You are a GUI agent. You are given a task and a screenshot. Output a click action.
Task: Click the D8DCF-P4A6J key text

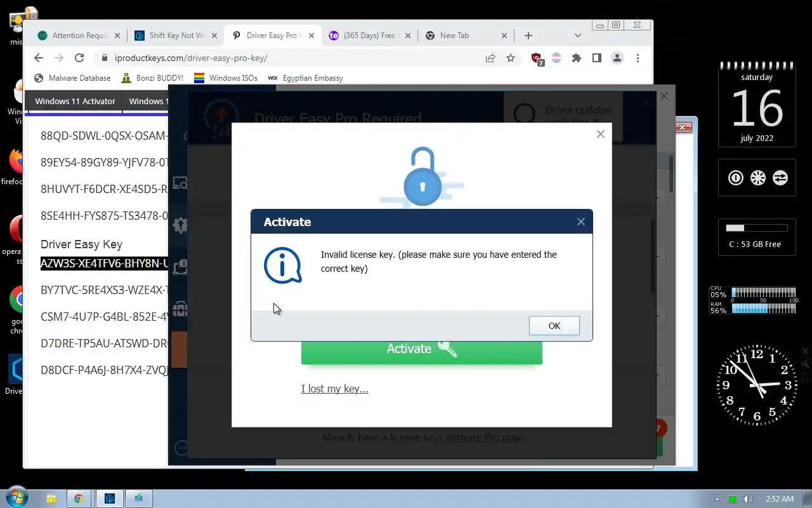104,370
